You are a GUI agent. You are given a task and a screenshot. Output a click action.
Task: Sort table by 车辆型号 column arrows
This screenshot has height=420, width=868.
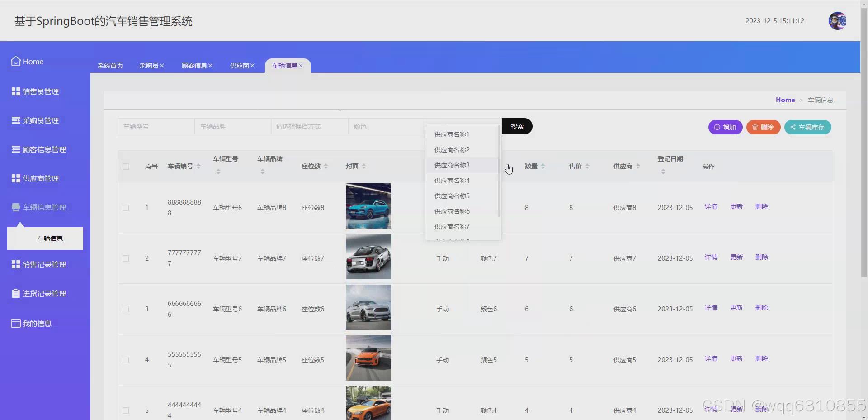click(x=218, y=172)
